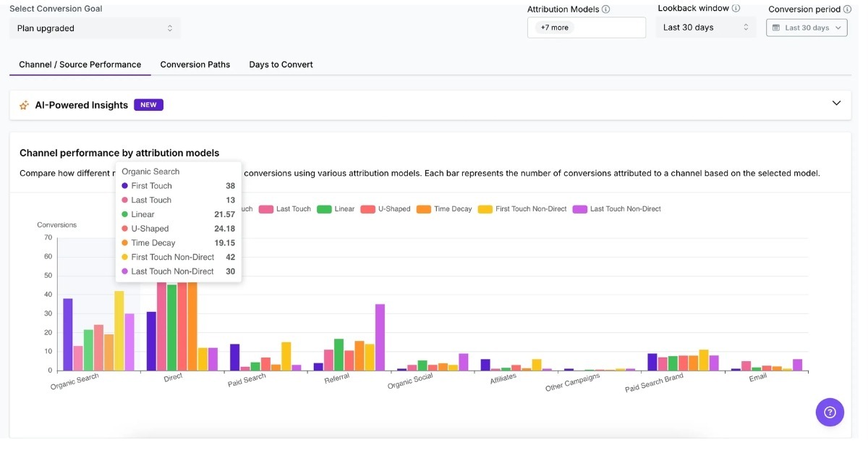Open the Attribution Models input field

point(587,28)
